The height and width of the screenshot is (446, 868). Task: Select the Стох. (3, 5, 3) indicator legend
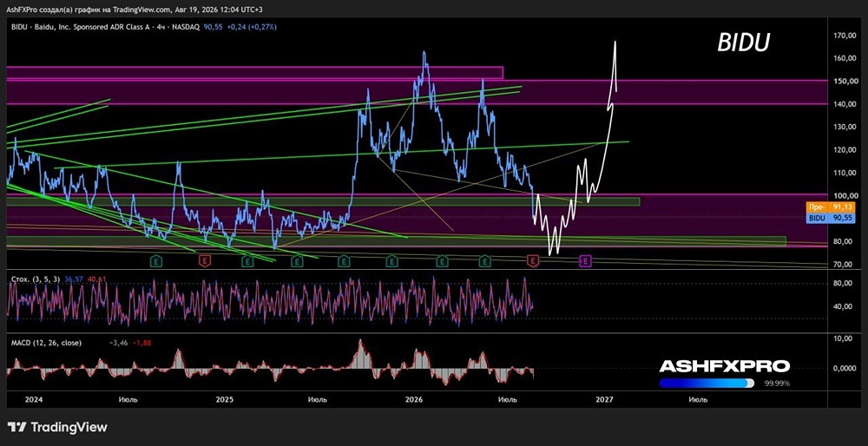pos(37,279)
